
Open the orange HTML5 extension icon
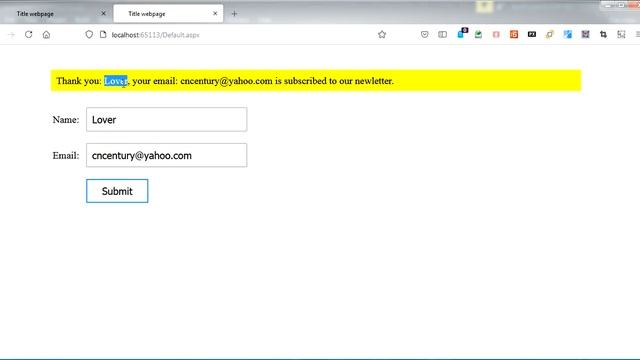click(514, 35)
